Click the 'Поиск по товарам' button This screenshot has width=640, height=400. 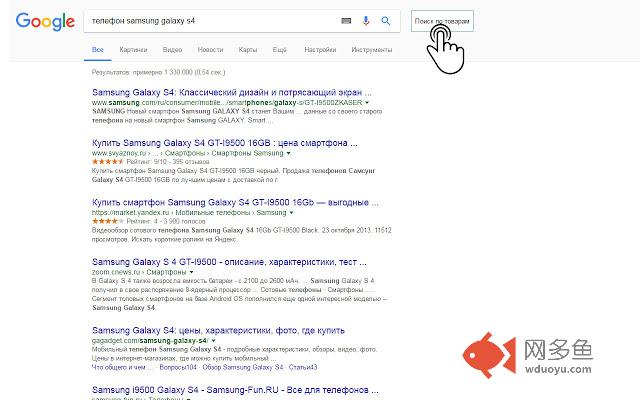coord(442,21)
